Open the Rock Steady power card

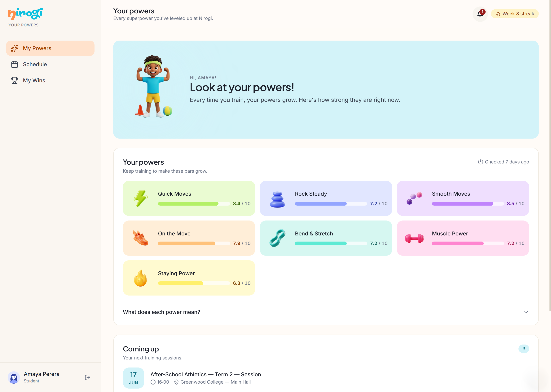[x=326, y=198]
